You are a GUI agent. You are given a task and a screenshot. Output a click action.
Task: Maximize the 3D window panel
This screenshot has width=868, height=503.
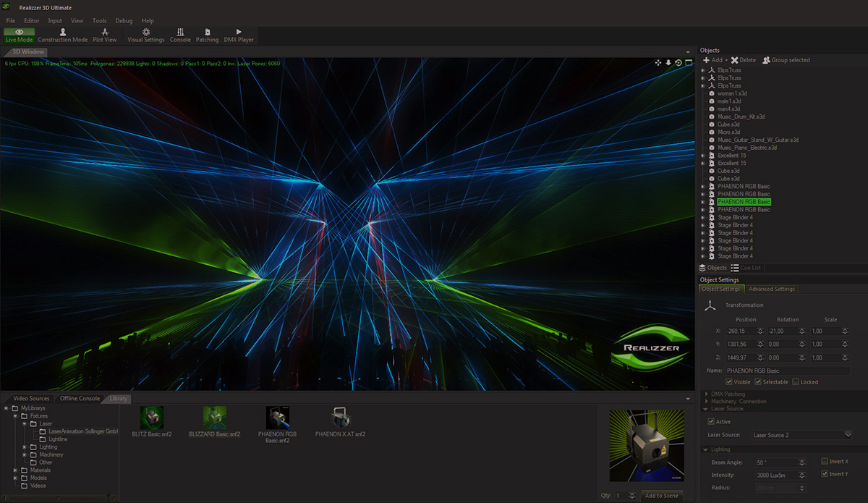point(689,63)
